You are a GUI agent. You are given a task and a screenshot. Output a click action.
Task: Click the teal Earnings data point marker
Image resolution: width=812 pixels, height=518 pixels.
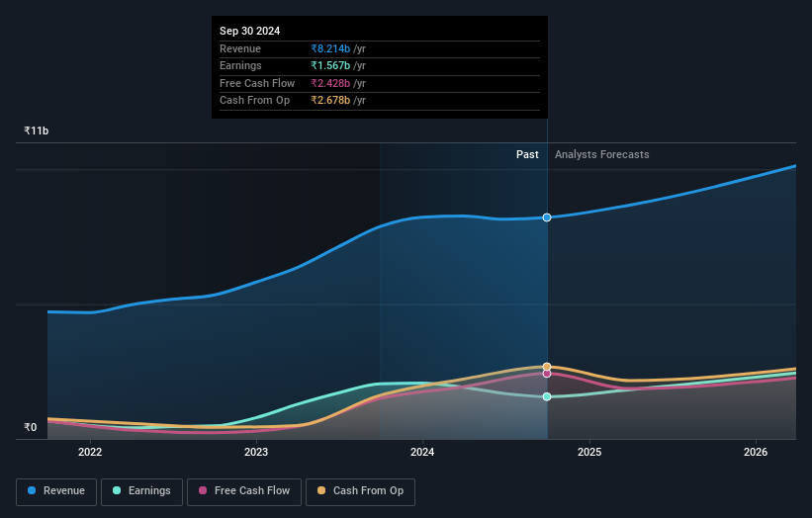(x=547, y=397)
